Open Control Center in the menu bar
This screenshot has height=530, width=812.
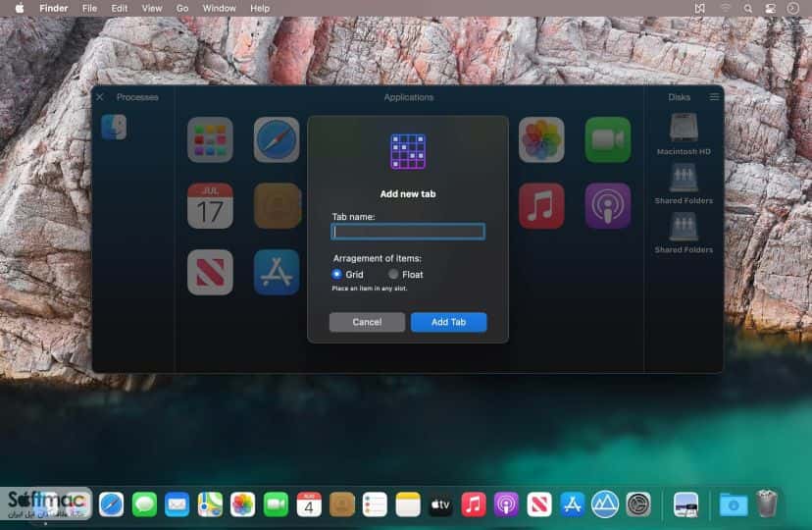click(x=771, y=8)
